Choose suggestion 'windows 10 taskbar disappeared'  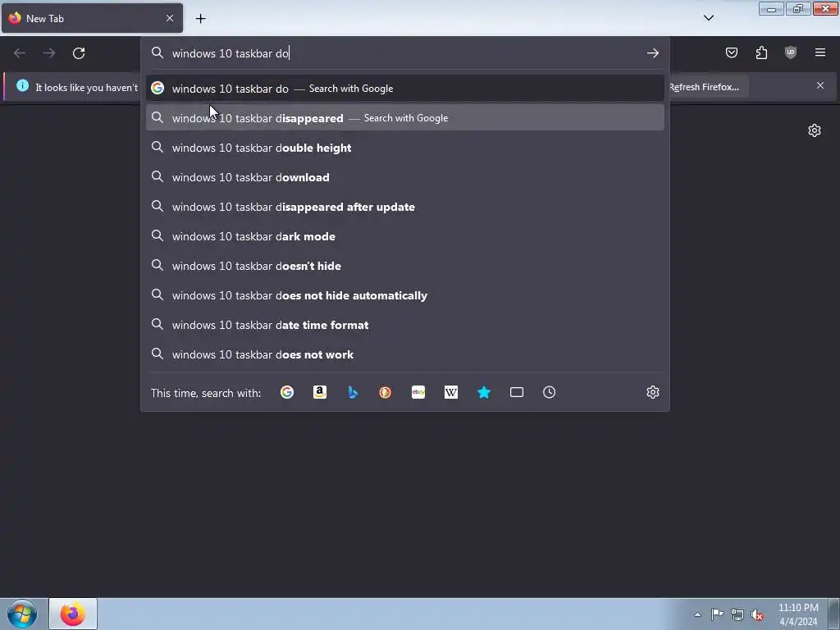[x=405, y=118]
